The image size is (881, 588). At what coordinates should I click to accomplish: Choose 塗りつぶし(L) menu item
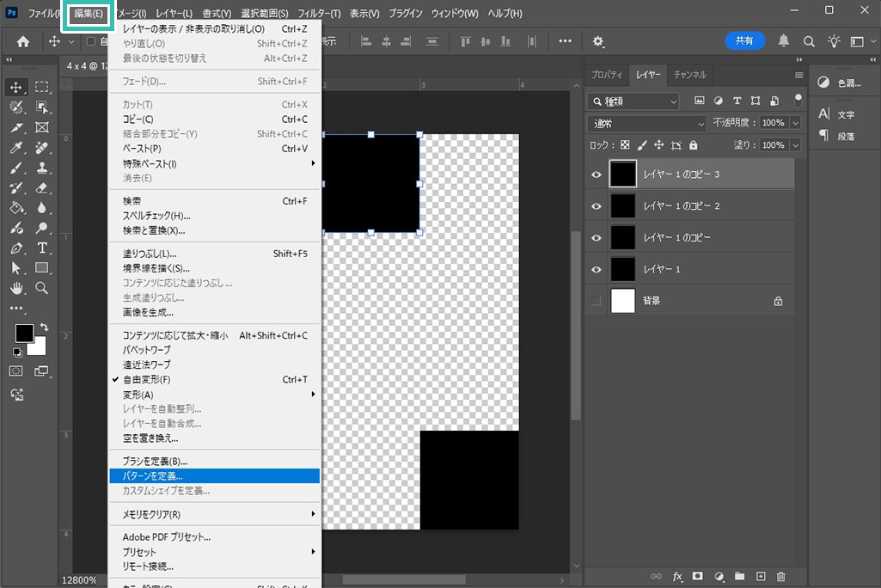pos(215,254)
